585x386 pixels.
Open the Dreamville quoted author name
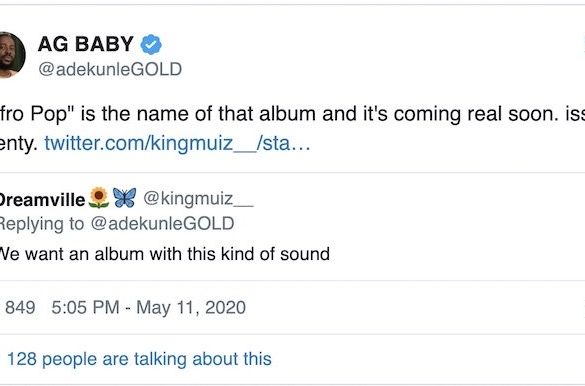[42, 200]
